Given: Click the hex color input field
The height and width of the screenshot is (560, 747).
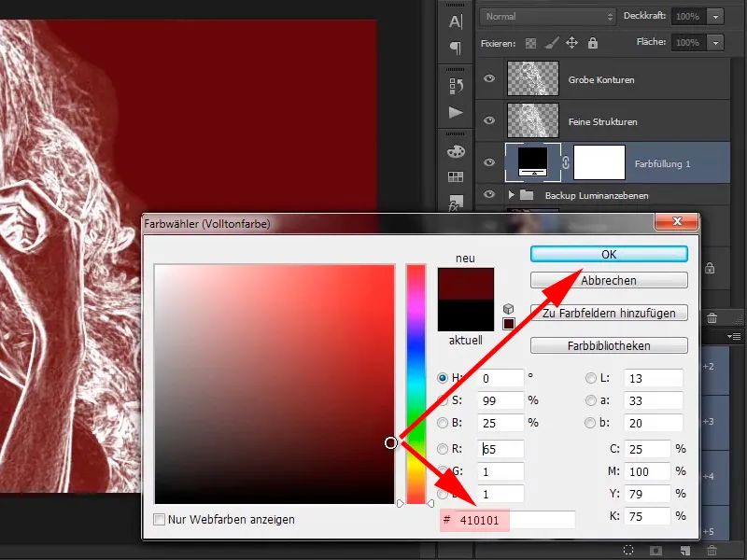Looking at the screenshot, I should [x=515, y=520].
